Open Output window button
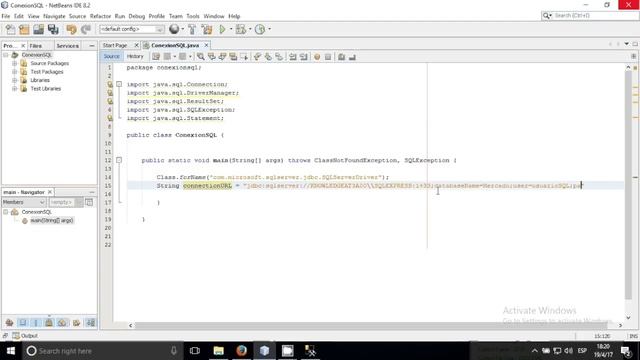The width and height of the screenshot is (640, 360). click(x=25, y=336)
